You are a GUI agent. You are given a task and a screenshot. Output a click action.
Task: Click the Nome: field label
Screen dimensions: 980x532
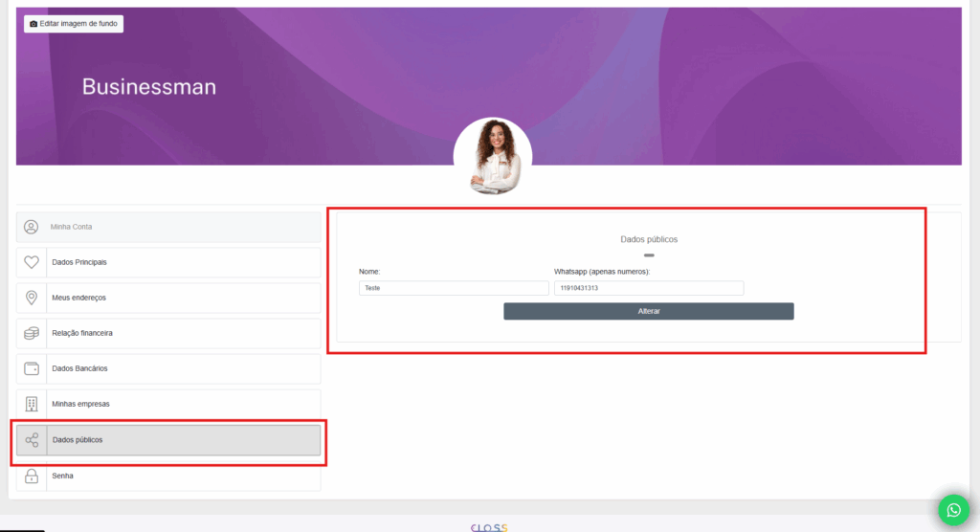pyautogui.click(x=369, y=272)
